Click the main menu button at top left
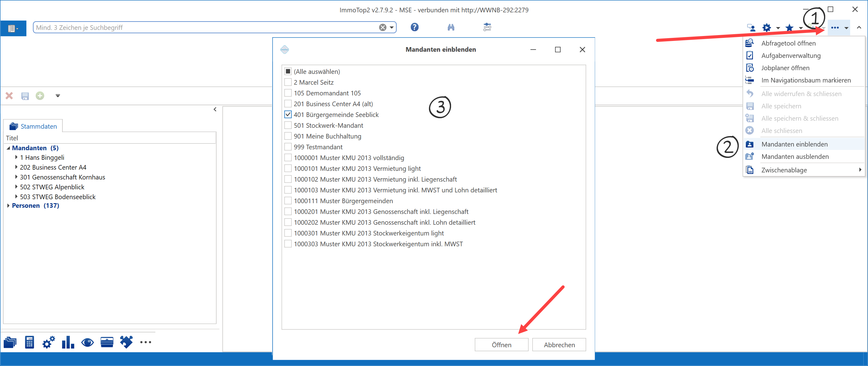The height and width of the screenshot is (366, 868). click(13, 28)
